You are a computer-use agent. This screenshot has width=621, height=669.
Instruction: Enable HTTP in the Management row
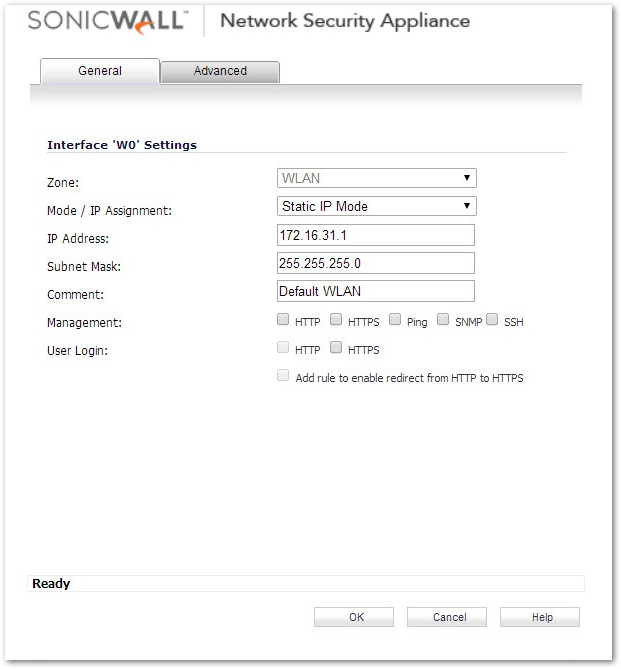click(x=283, y=320)
